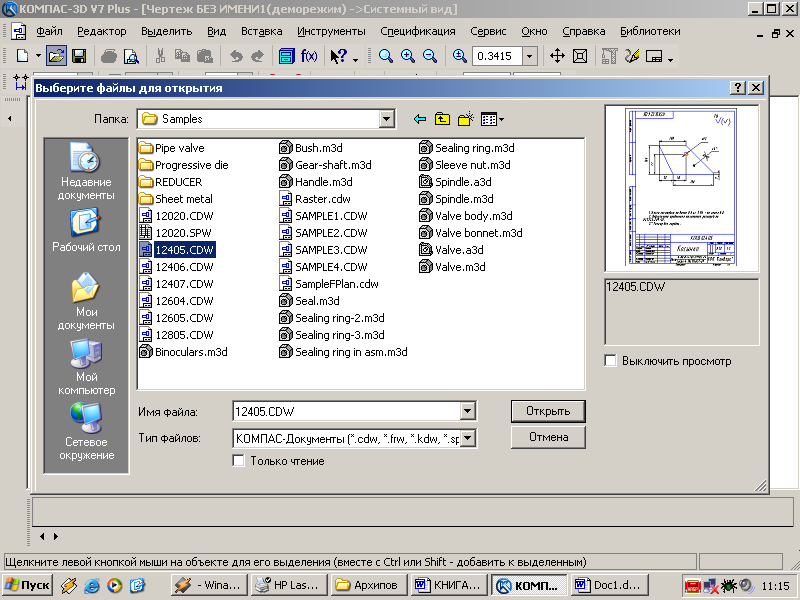
Task: Open Сетевое окружение in places bar
Action: pyautogui.click(x=86, y=431)
